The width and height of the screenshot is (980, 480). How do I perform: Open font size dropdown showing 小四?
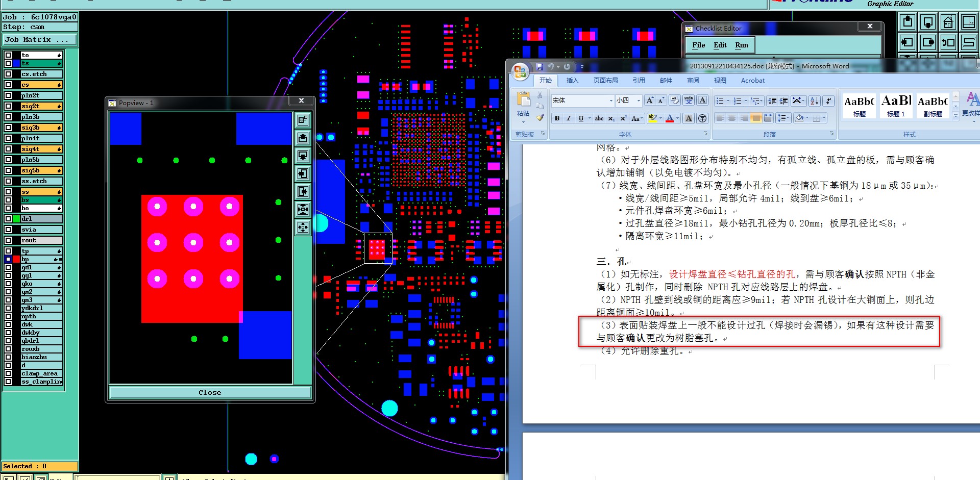638,100
